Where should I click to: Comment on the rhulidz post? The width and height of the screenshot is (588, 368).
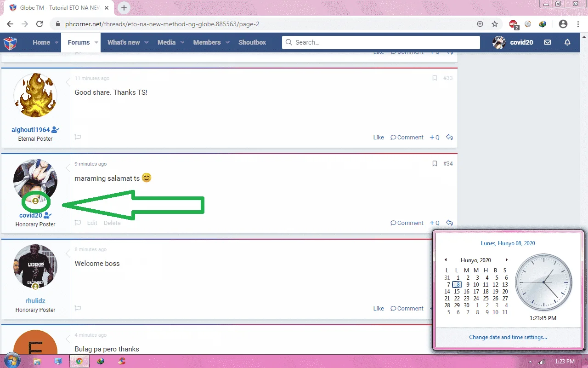click(407, 308)
